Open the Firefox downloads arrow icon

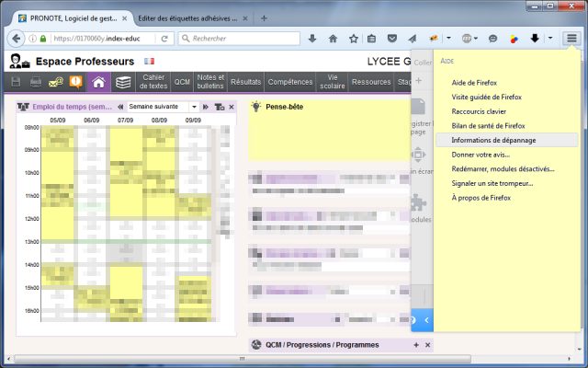pos(311,39)
